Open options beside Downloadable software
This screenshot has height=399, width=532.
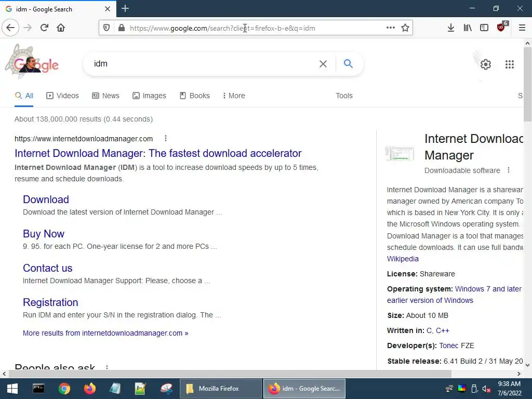(x=508, y=170)
